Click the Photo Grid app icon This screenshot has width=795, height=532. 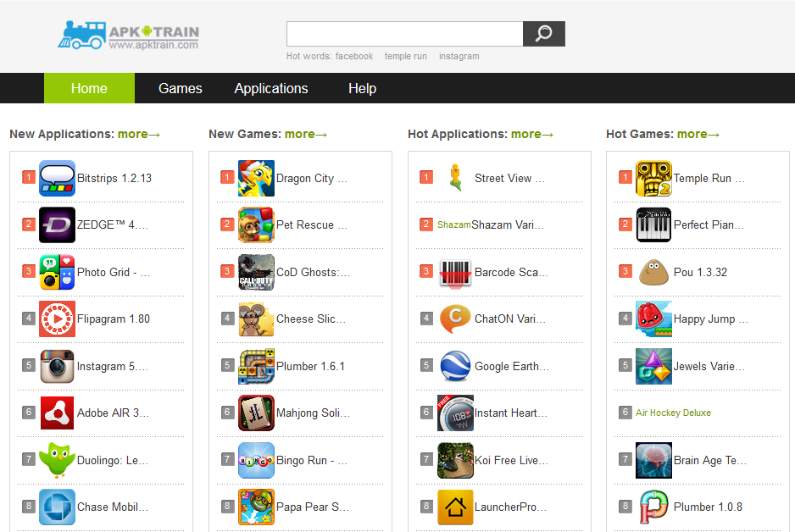click(x=58, y=272)
